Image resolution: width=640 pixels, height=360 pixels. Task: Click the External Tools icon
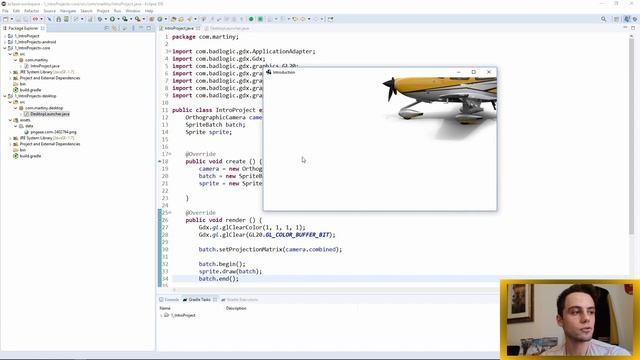(138, 19)
